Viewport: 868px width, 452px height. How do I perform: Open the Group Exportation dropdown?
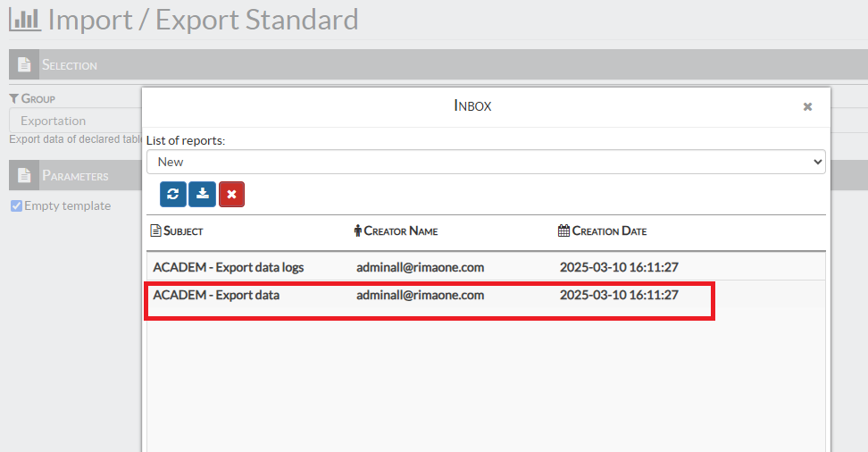tap(76, 121)
